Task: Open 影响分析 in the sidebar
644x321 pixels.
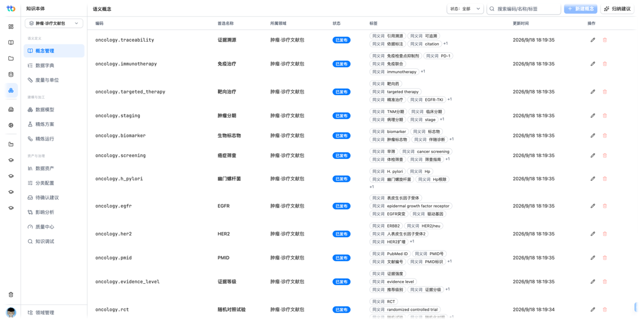Action: (x=54, y=212)
